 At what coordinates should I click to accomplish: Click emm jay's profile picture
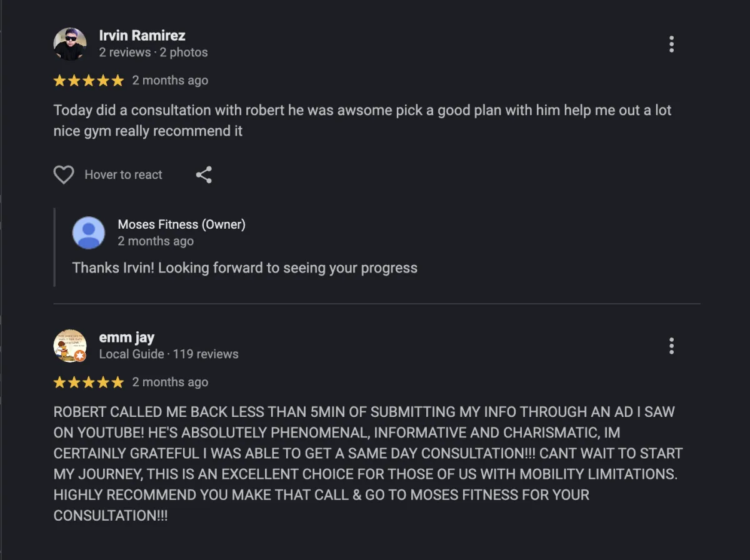(69, 344)
